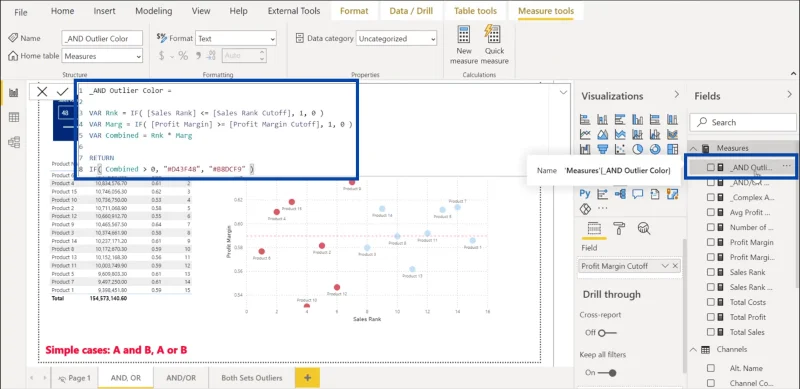Image resolution: width=800 pixels, height=389 pixels.
Task: Select the Clustered column chart visual
Action: click(x=637, y=119)
